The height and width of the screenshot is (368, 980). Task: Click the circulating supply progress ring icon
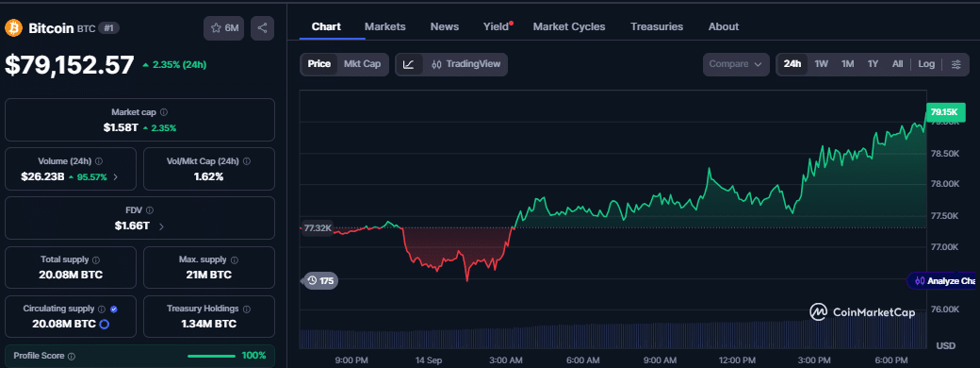(105, 325)
